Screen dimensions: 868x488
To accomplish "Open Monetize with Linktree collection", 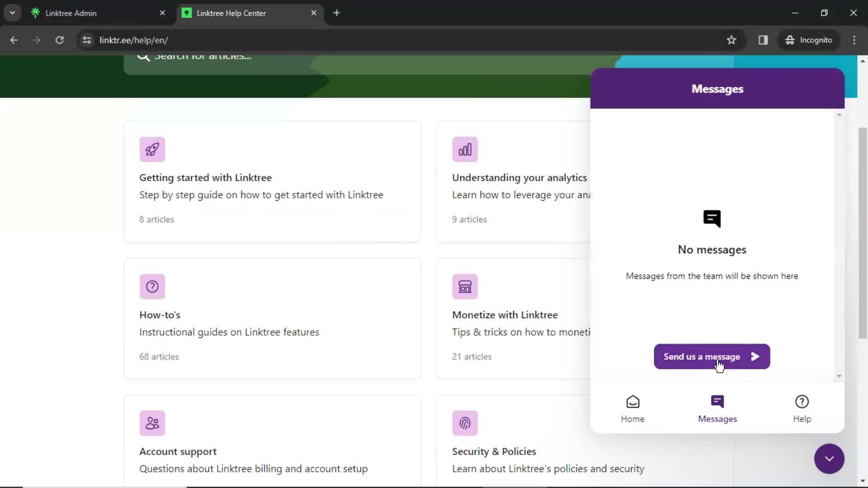I will pos(514,319).
